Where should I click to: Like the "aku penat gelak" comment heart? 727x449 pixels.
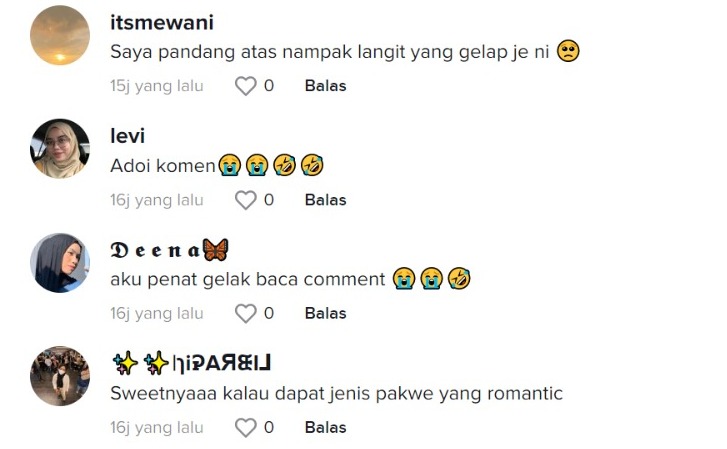245,315
